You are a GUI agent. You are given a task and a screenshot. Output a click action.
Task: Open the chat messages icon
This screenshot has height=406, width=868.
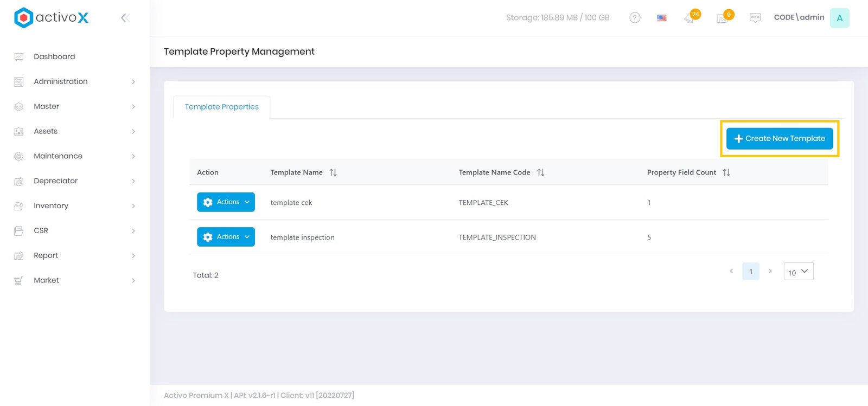[755, 18]
